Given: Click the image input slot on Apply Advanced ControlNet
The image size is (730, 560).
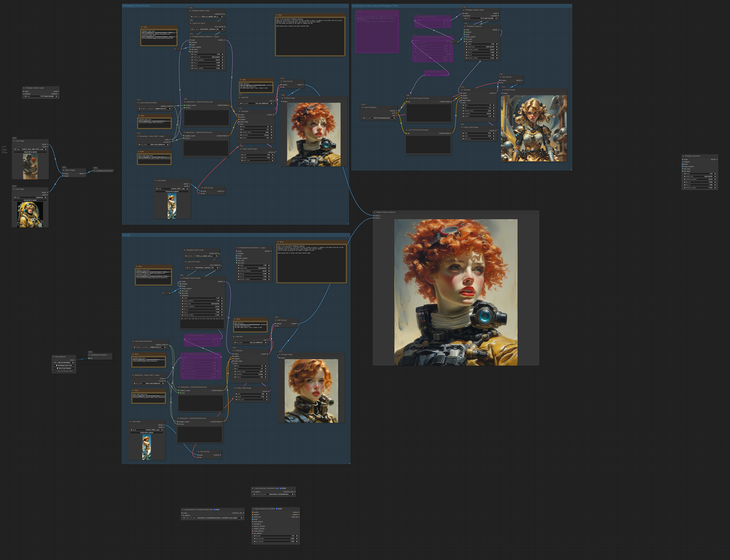Looking at the screenshot, I should click(252, 519).
